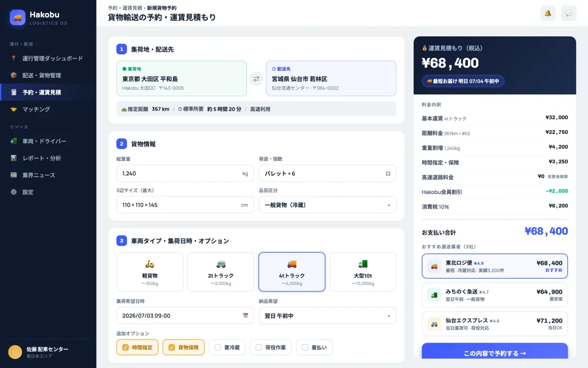Click the truck icon beside 車両・ドライバー
Screen dimensions: 588x368
[14, 141]
